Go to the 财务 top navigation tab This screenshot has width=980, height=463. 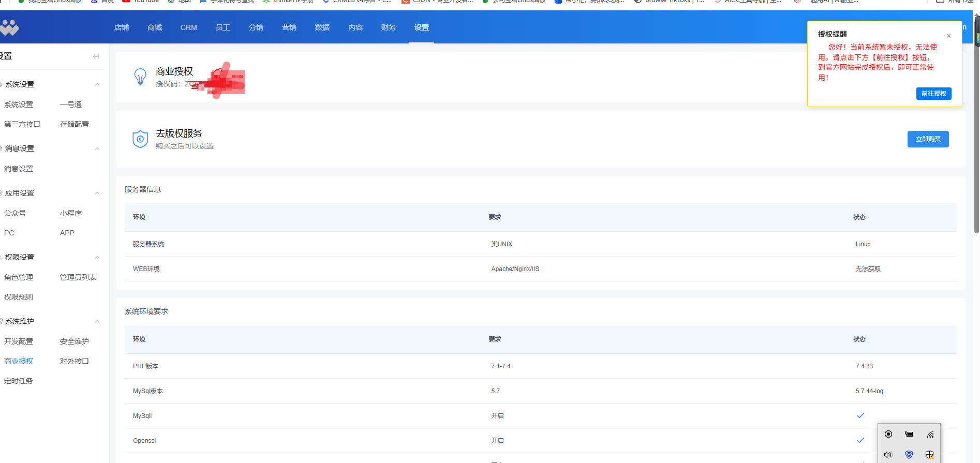389,27
